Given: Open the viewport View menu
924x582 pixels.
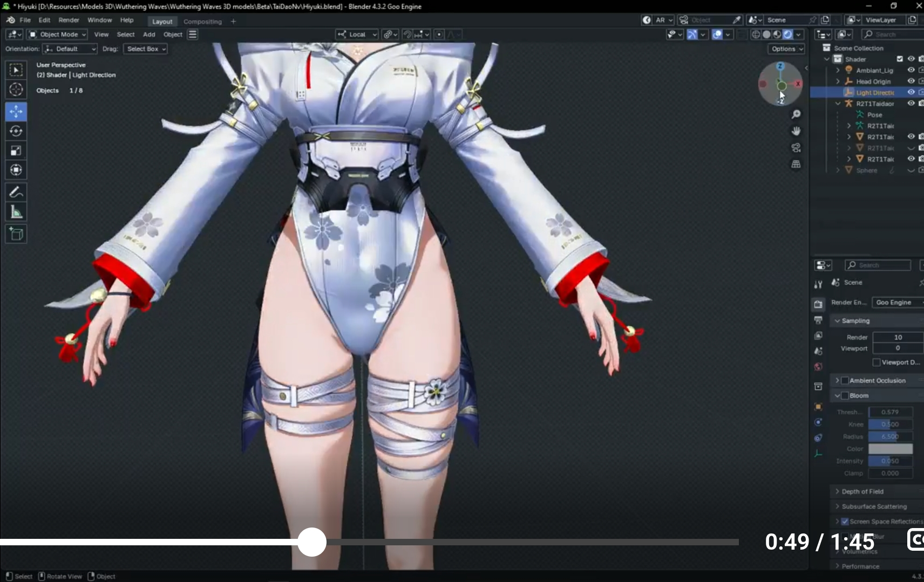Looking at the screenshot, I should pos(101,35).
